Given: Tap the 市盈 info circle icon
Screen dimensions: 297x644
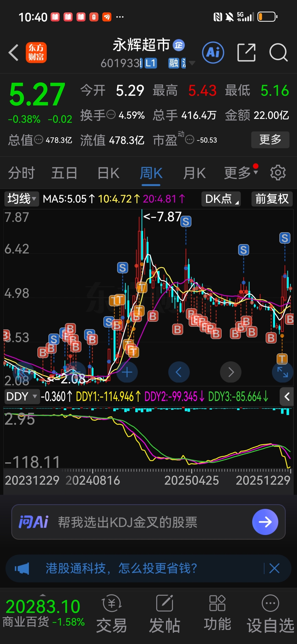Looking at the screenshot, I should click(x=190, y=140).
